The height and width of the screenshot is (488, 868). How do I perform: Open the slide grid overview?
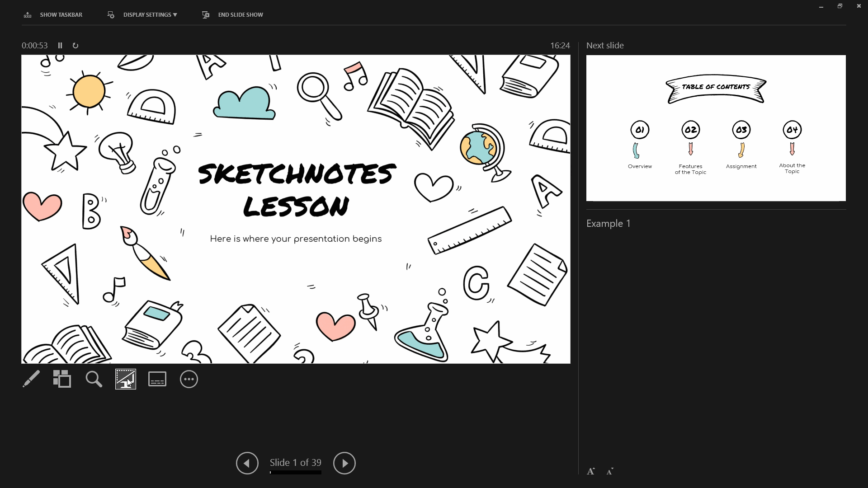coord(62,380)
